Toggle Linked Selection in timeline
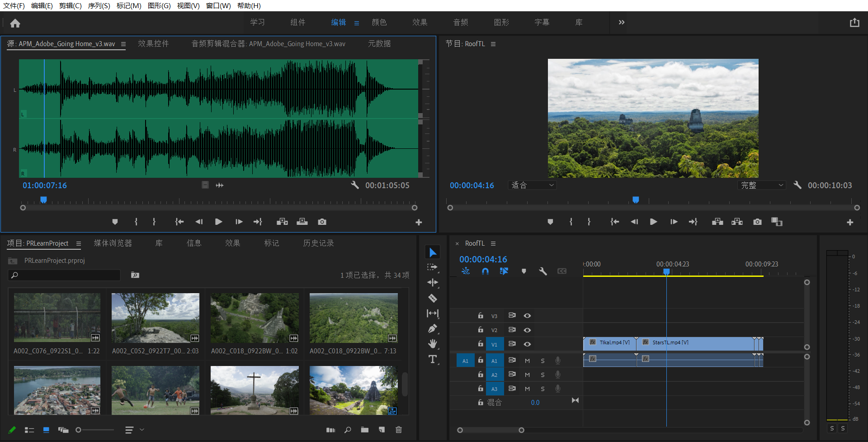Image resolution: width=868 pixels, height=442 pixels. pyautogui.click(x=504, y=271)
